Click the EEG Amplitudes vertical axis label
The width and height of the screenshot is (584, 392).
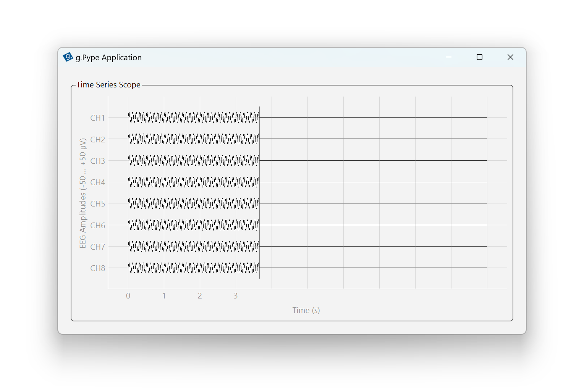point(83,193)
